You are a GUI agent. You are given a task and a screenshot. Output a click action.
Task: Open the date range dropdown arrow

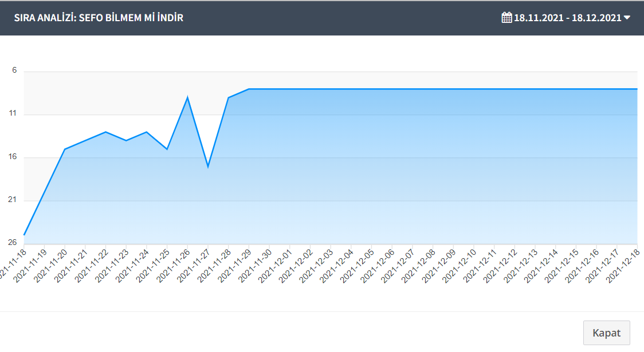tap(627, 18)
